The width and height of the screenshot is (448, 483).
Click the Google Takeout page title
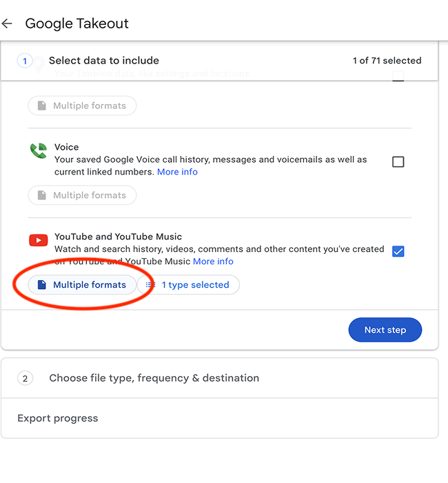[77, 23]
